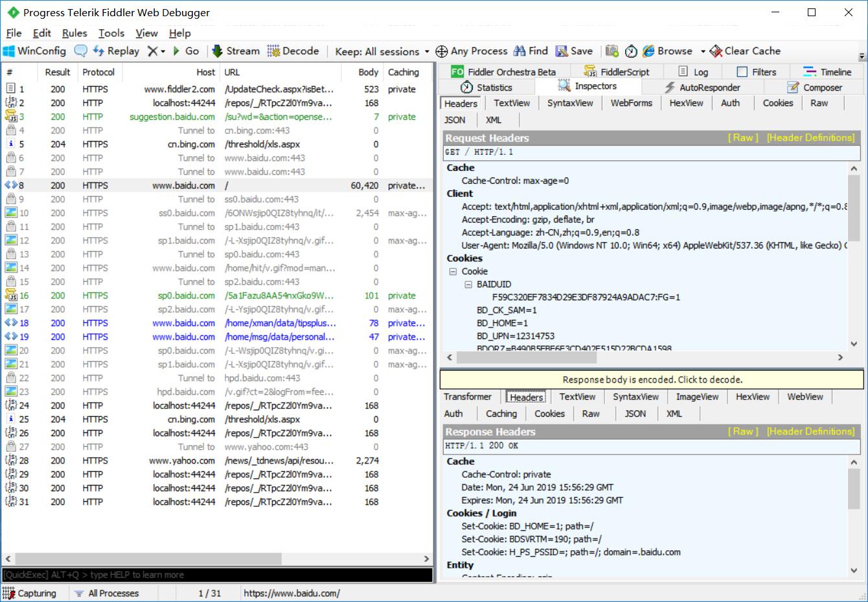Click the QuickExec command input box

coord(217,575)
